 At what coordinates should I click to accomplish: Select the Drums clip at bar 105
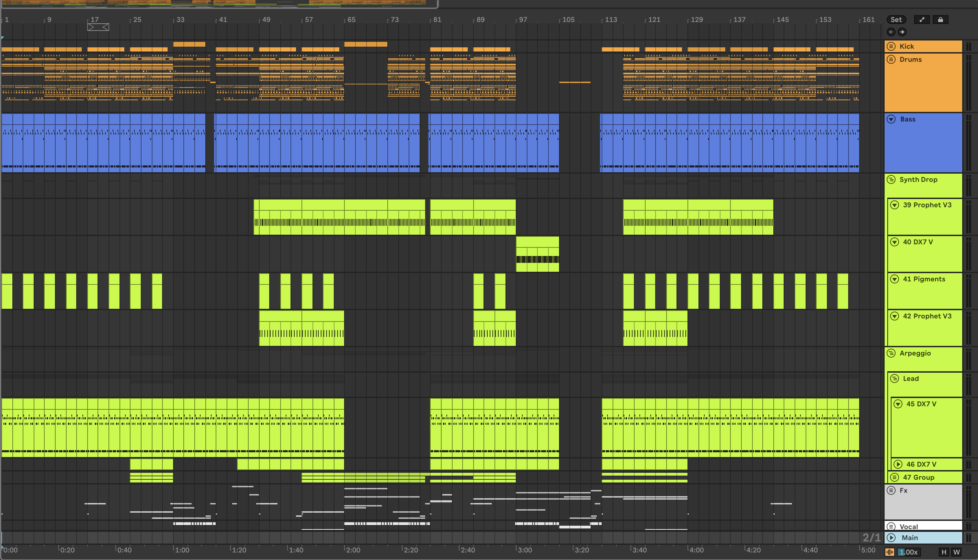[x=575, y=82]
